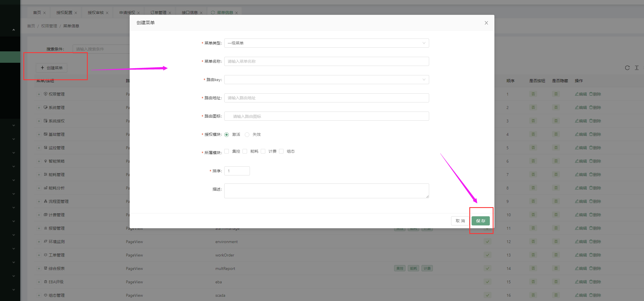Viewport: 644px width, 301px height.
Task: Click the 取消 button
Action: click(x=460, y=221)
